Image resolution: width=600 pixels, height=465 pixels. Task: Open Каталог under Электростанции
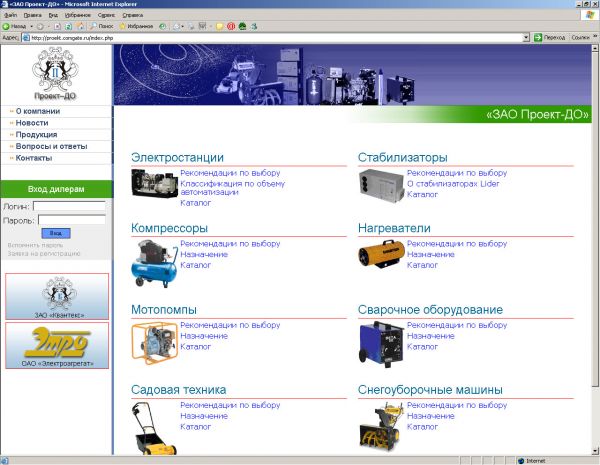click(x=196, y=203)
